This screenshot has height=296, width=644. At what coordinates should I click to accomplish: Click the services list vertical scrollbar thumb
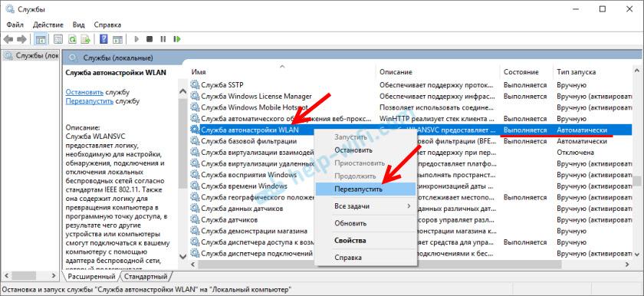[x=637, y=181]
